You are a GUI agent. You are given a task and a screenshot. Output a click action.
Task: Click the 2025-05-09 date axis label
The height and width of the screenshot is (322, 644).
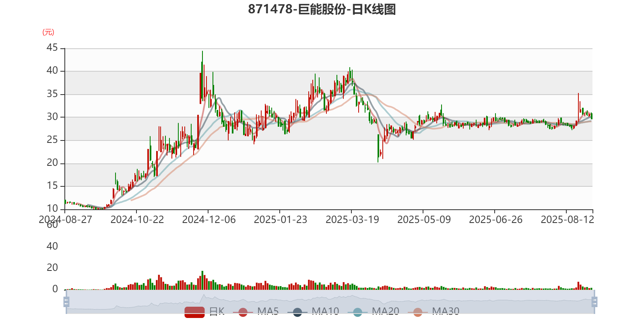(424, 220)
